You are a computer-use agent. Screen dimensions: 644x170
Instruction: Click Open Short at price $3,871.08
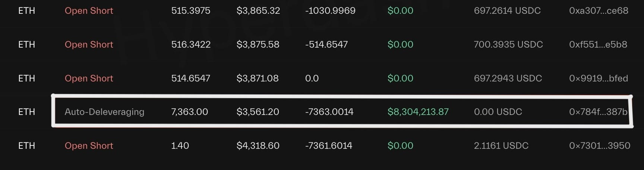coord(89,78)
